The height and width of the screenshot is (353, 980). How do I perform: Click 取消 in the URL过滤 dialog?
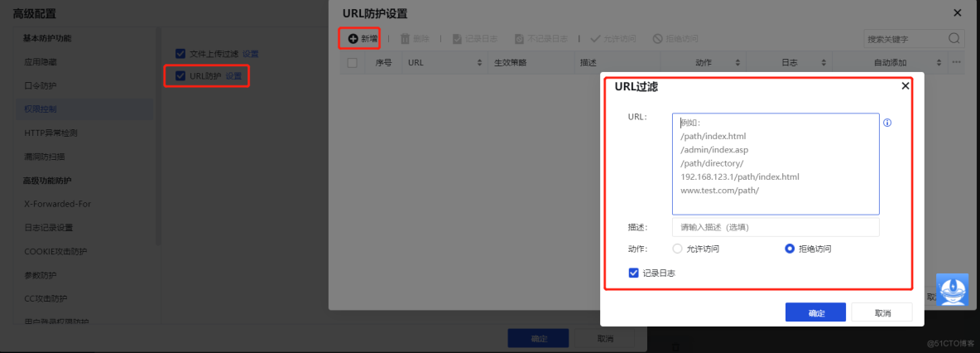point(882,313)
